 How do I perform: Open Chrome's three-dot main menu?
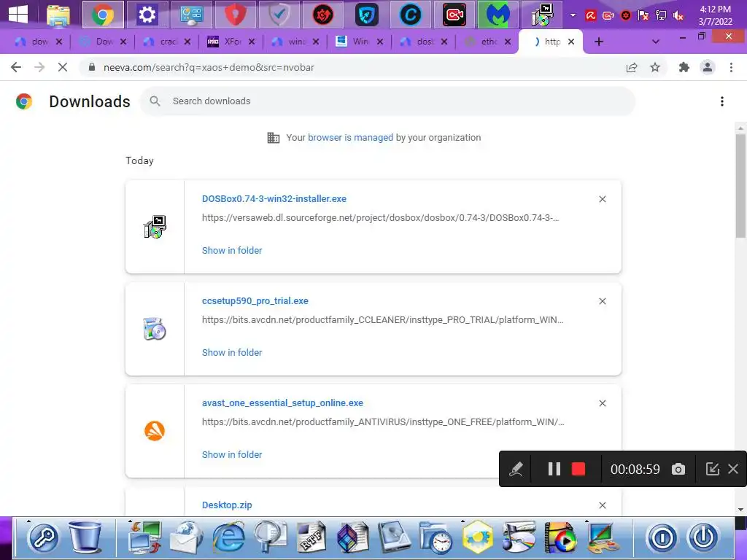731,67
